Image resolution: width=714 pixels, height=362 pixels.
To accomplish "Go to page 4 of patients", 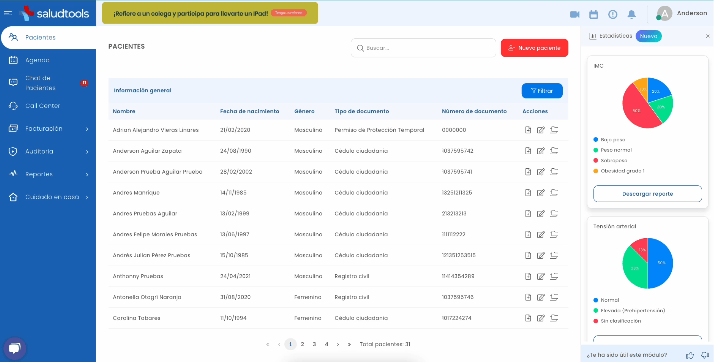I will click(x=326, y=344).
